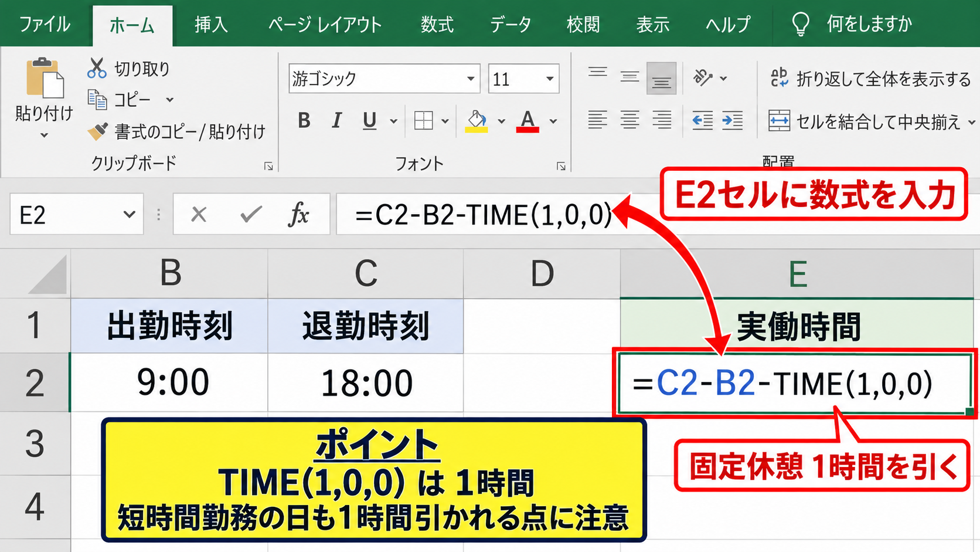This screenshot has width=980, height=552.
Task: Expand text orientation dropdown arrow
Action: [723, 78]
